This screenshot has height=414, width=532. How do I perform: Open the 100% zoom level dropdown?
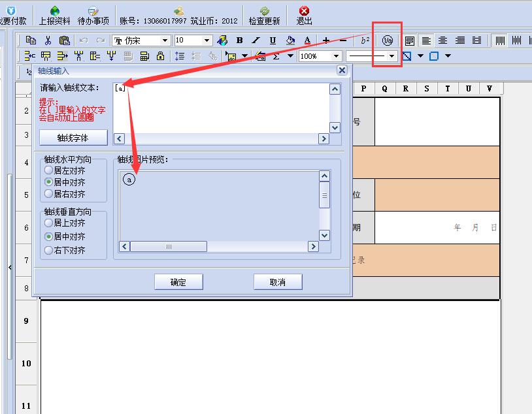tap(336, 56)
